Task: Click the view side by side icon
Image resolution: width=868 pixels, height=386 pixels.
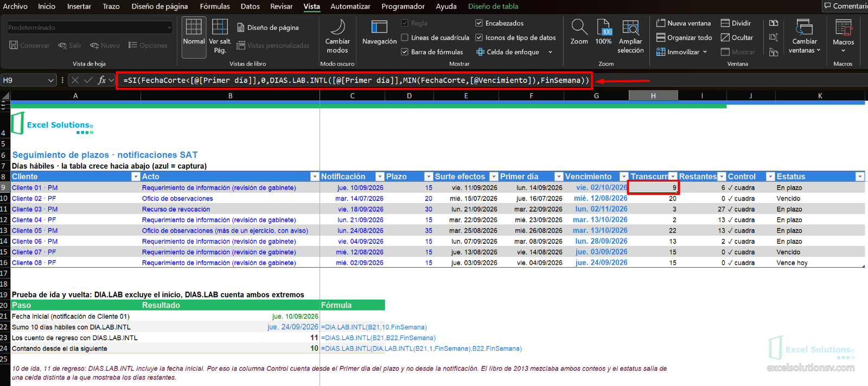Action: point(774,23)
